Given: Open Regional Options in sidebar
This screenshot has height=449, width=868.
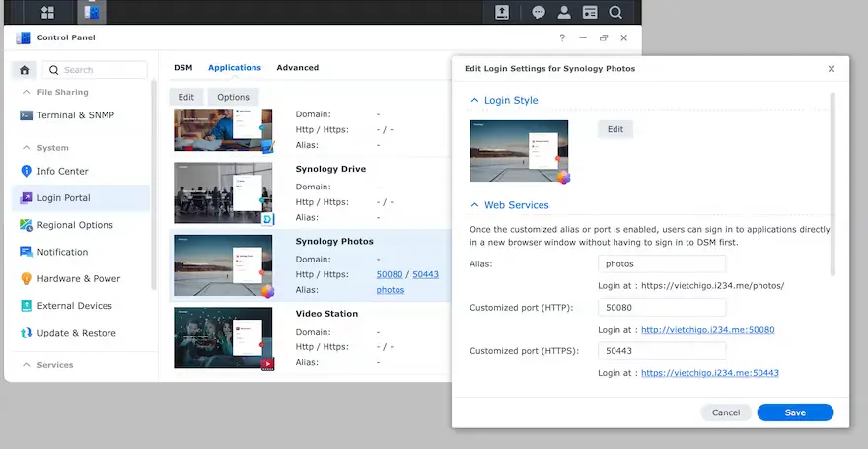Looking at the screenshot, I should [x=75, y=225].
